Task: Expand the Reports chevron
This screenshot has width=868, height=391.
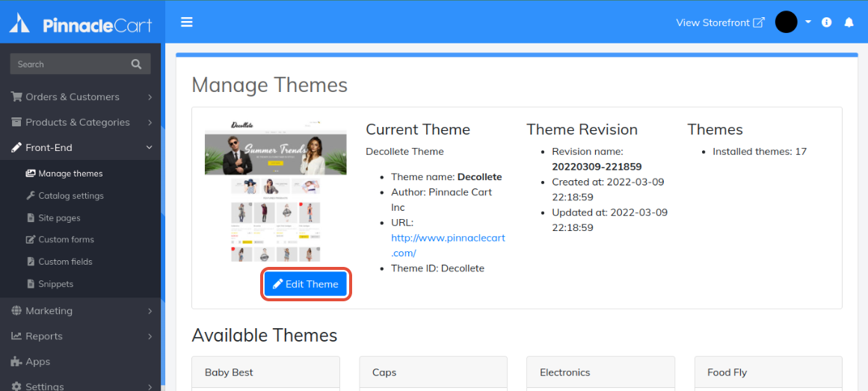Action: 150,336
